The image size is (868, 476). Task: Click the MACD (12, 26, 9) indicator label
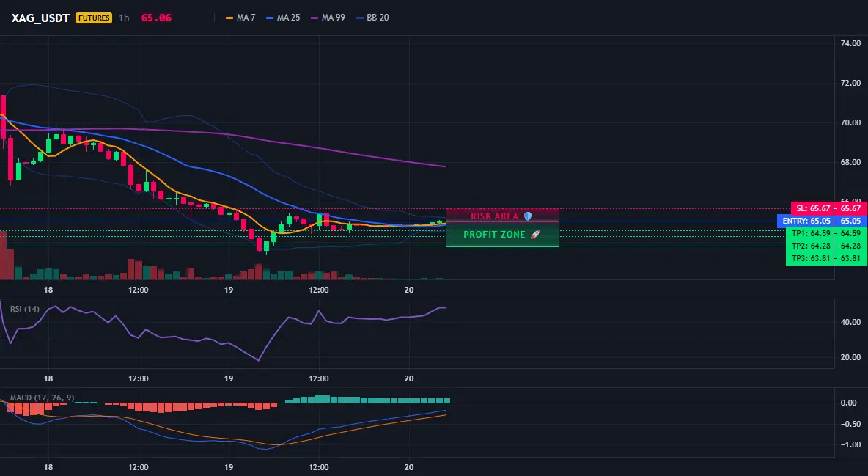coord(42,398)
